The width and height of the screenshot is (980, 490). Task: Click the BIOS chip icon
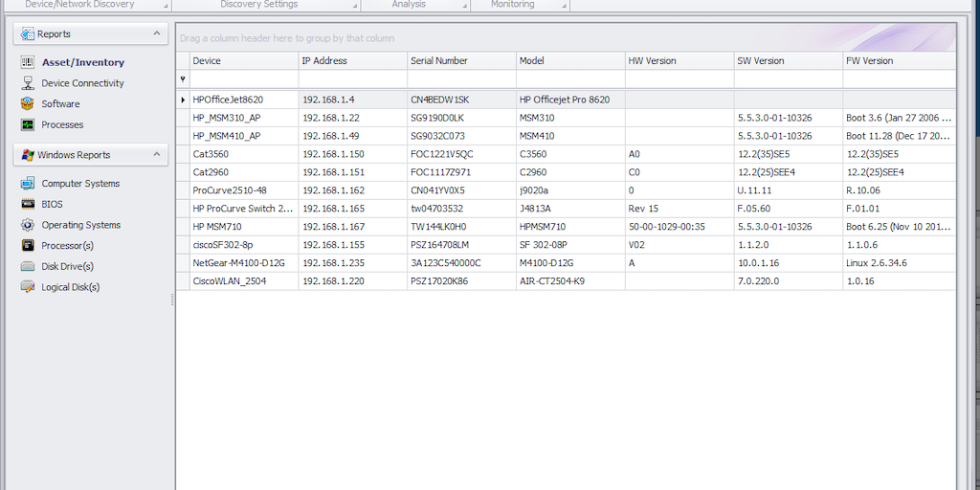[28, 204]
